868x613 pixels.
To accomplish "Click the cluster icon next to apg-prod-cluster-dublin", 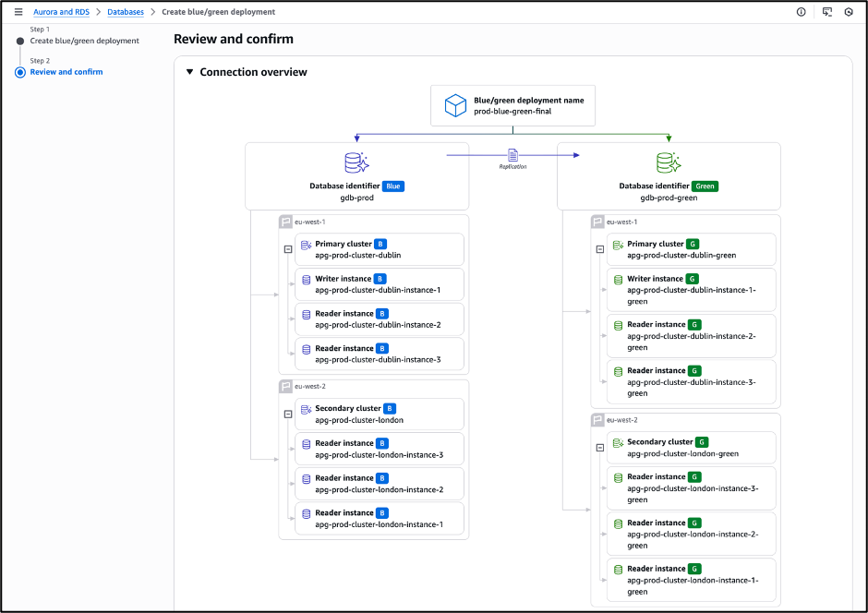I will 307,244.
